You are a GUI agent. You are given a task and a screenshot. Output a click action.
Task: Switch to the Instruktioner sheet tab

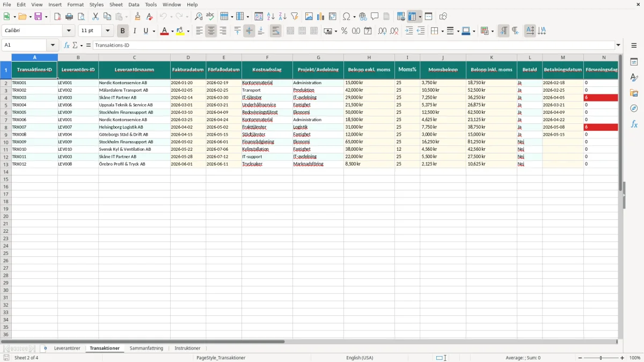tap(187, 349)
